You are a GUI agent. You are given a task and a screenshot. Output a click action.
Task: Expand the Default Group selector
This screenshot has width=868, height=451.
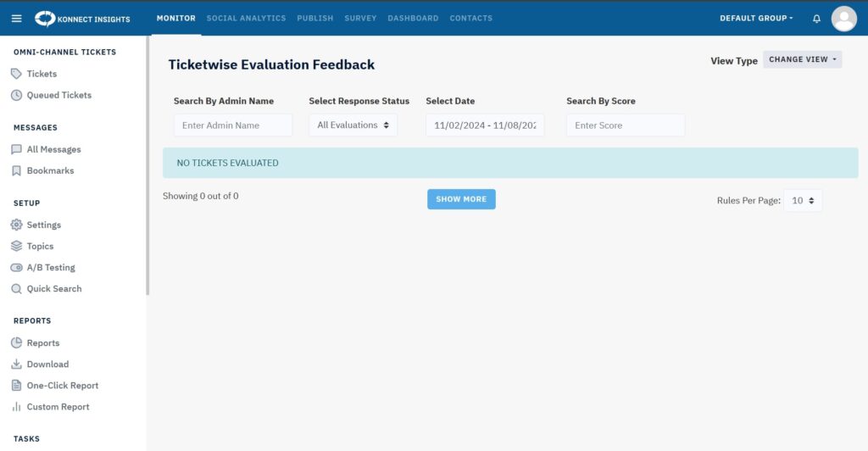756,19
